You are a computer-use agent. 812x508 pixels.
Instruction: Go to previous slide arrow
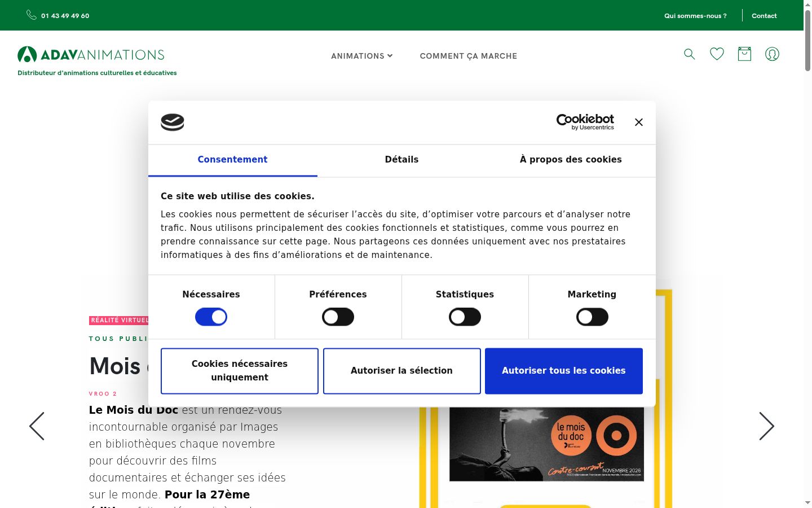click(x=37, y=426)
